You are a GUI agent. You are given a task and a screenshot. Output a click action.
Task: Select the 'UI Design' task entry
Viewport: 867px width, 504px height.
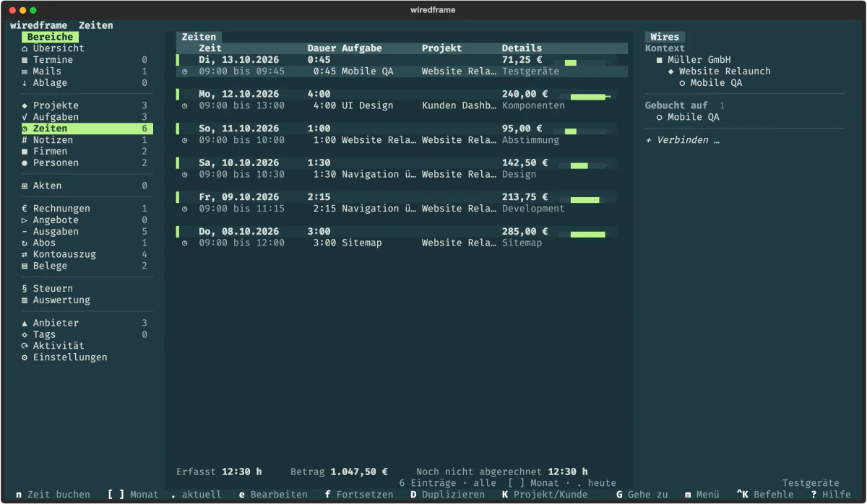coord(368,105)
